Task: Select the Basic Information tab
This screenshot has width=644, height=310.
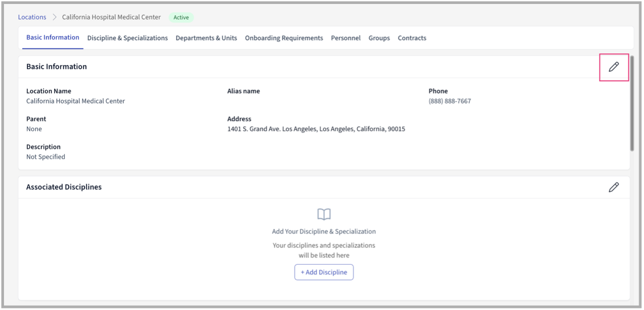Action: (53, 38)
